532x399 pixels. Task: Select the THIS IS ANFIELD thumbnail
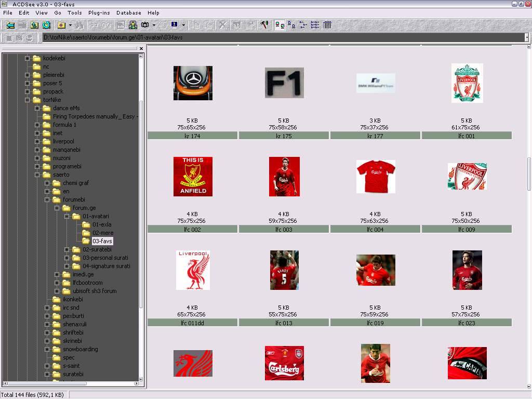(193, 177)
